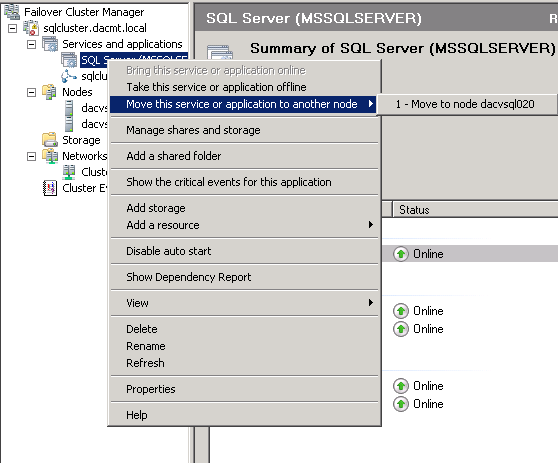Collapse the sqlcluster.dacmt.local tree node
Image resolution: width=558 pixels, height=463 pixels.
coord(12,28)
